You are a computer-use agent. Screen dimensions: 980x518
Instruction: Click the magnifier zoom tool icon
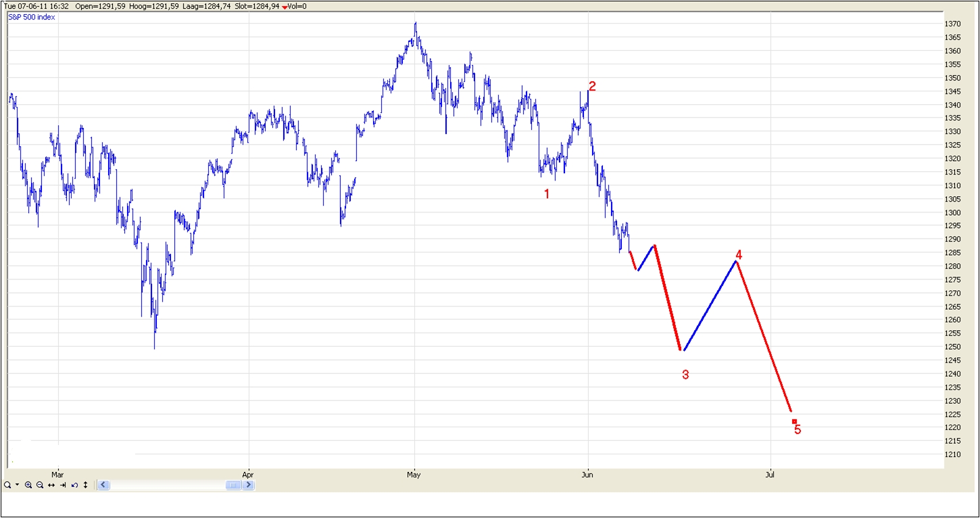[7, 485]
